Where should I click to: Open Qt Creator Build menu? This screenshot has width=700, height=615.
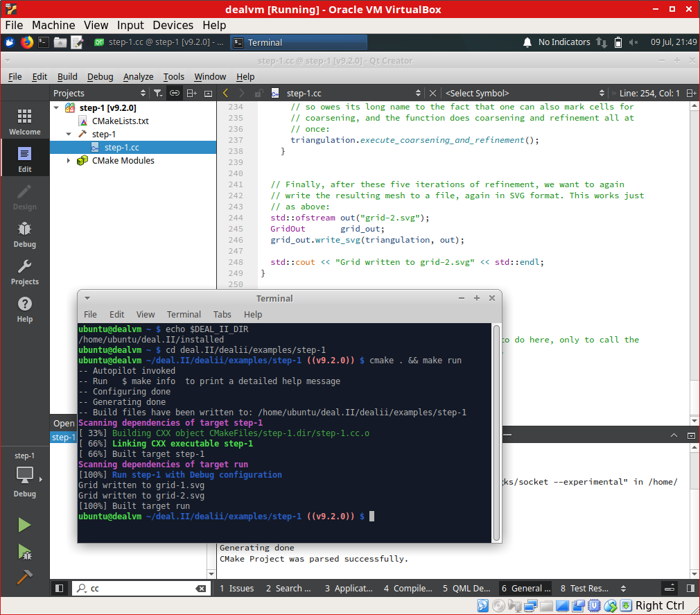[67, 77]
